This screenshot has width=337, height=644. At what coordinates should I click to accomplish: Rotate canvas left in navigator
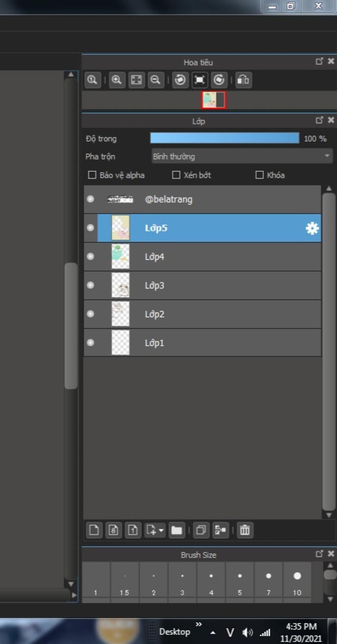point(180,80)
